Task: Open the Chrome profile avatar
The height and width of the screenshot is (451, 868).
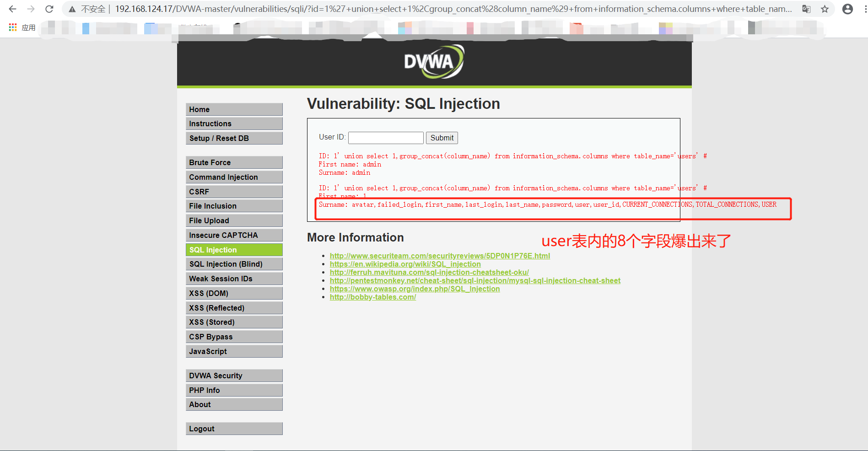Action: [847, 9]
